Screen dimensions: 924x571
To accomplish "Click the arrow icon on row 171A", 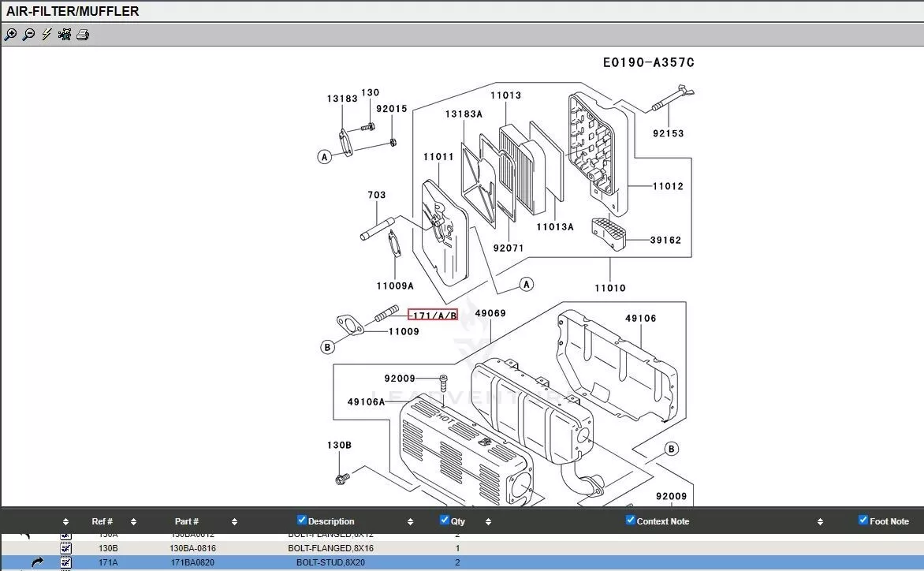I will coord(37,562).
